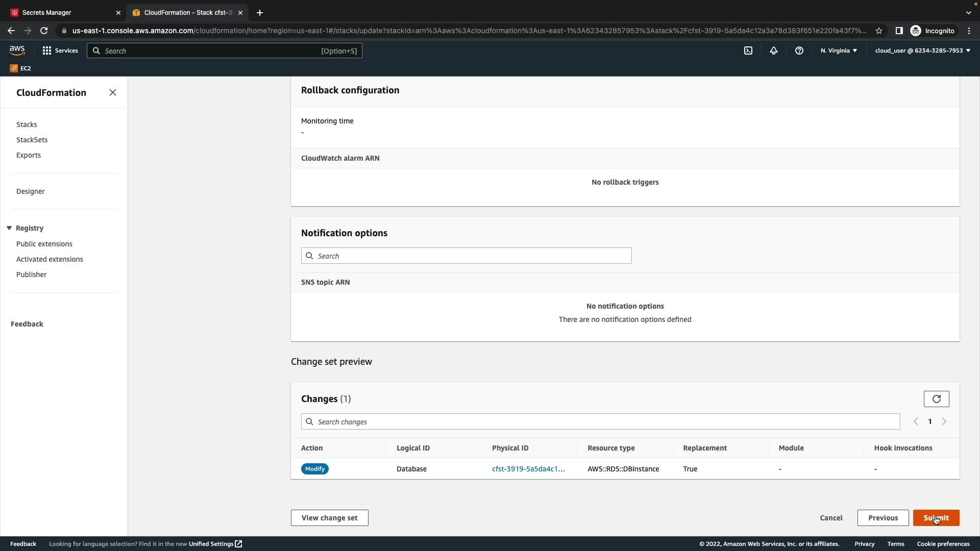Open the notifications bell icon
The image size is (980, 551).
(x=774, y=51)
